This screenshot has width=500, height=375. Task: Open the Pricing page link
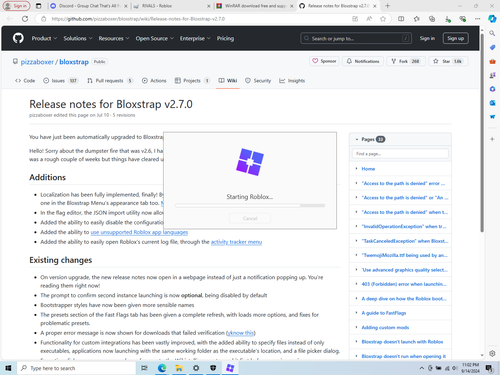click(225, 38)
